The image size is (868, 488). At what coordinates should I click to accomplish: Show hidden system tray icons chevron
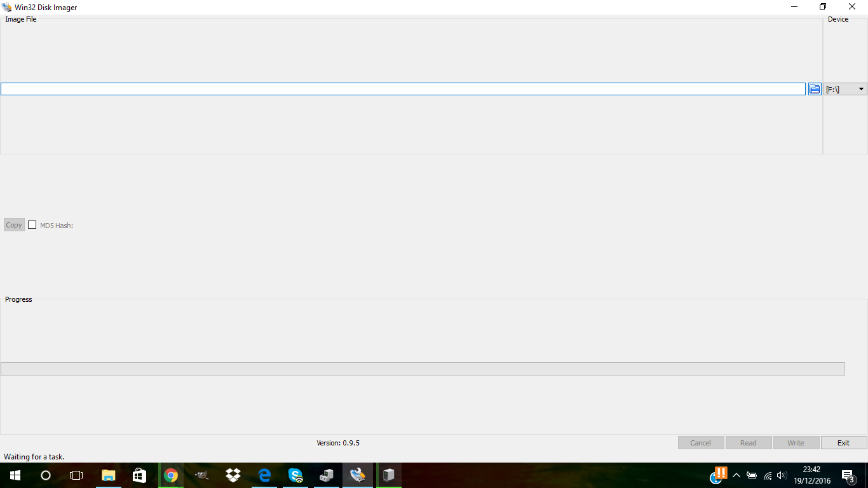tap(736, 475)
